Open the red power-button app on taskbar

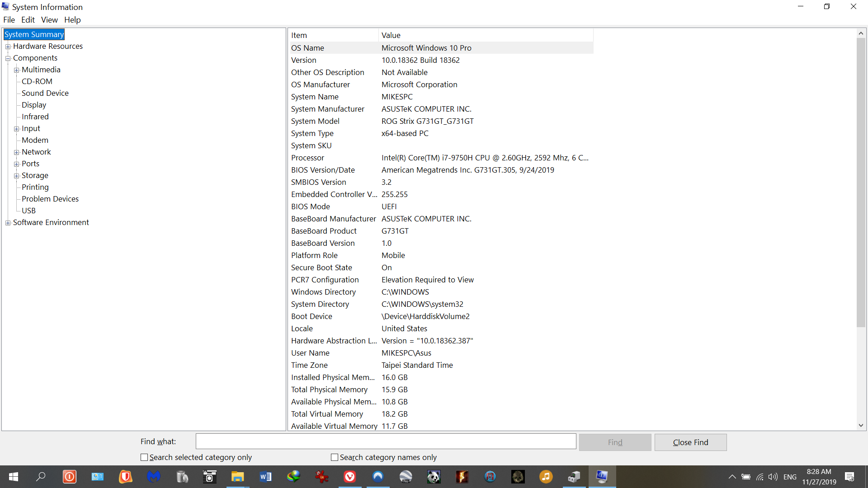click(x=70, y=477)
